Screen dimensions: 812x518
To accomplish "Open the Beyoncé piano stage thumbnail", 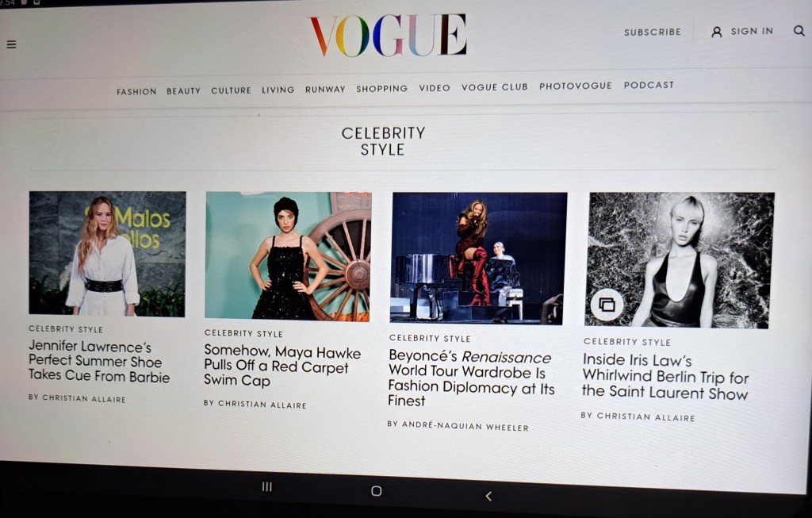I will point(478,259).
